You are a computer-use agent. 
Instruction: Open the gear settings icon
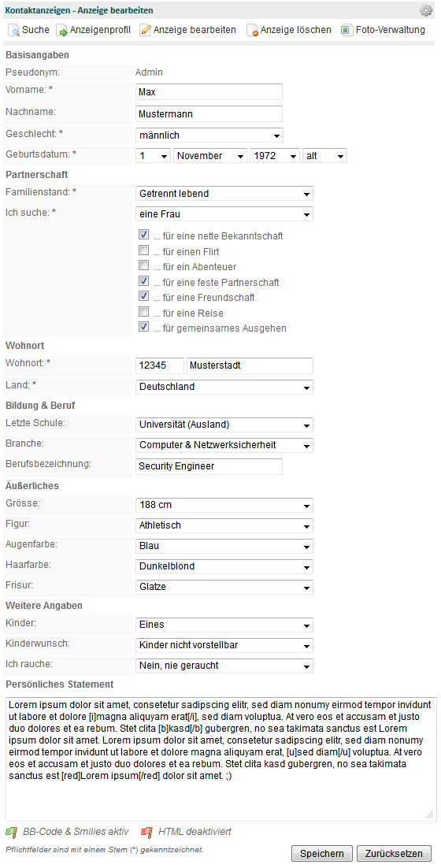(x=425, y=10)
